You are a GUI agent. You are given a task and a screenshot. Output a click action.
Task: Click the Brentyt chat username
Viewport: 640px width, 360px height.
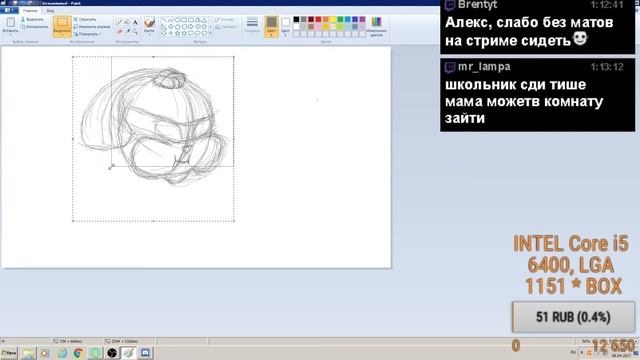tap(477, 5)
